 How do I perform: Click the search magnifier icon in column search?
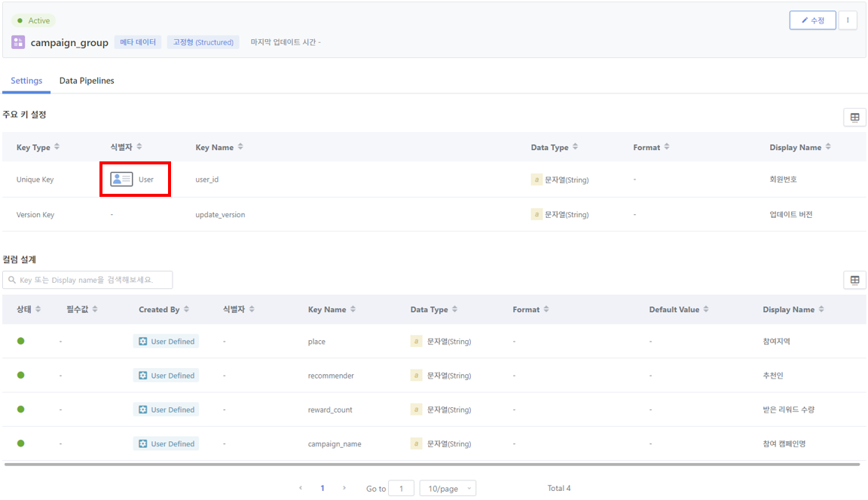pos(12,280)
